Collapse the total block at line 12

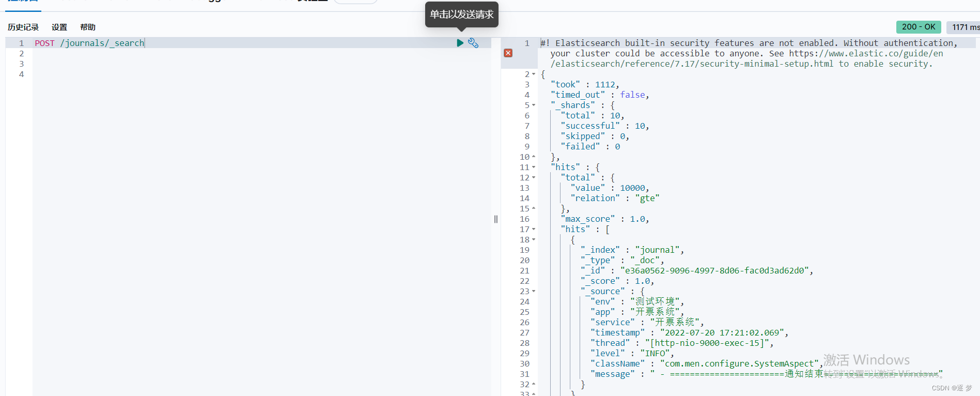[x=534, y=177]
